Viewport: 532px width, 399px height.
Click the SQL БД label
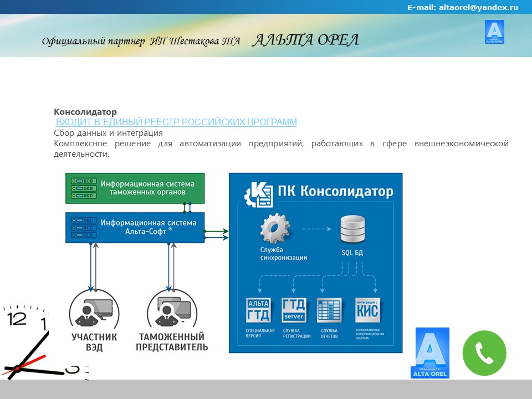tap(352, 253)
